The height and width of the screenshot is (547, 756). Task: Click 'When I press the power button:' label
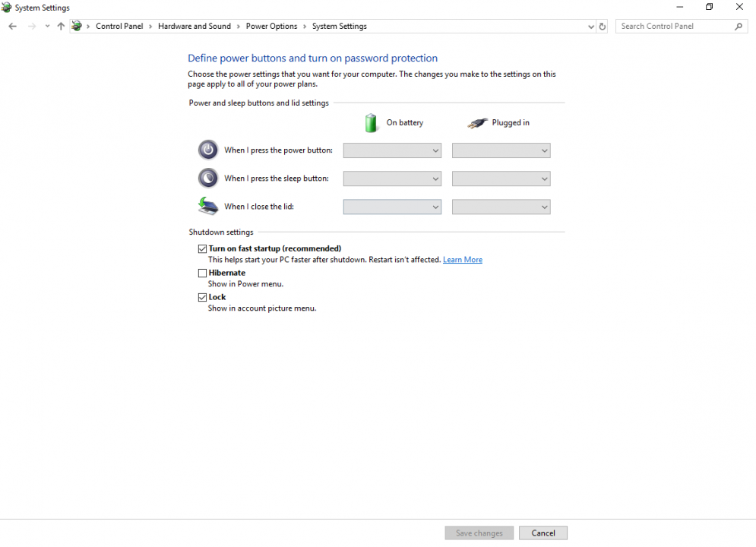(x=278, y=150)
